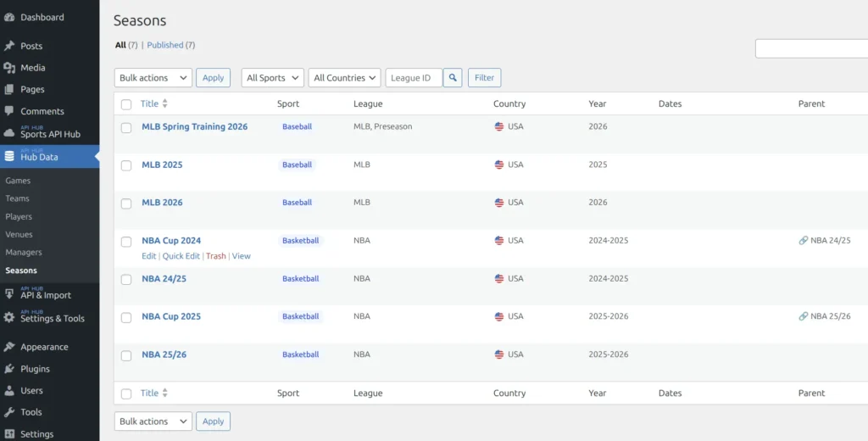Viewport: 868px width, 441px height.
Task: Open Teams submenu item
Action: (x=17, y=198)
